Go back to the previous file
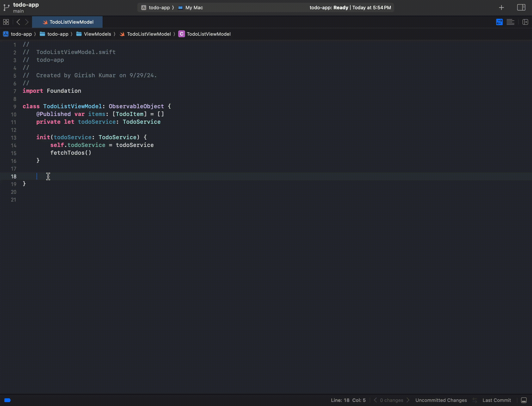 pos(18,22)
